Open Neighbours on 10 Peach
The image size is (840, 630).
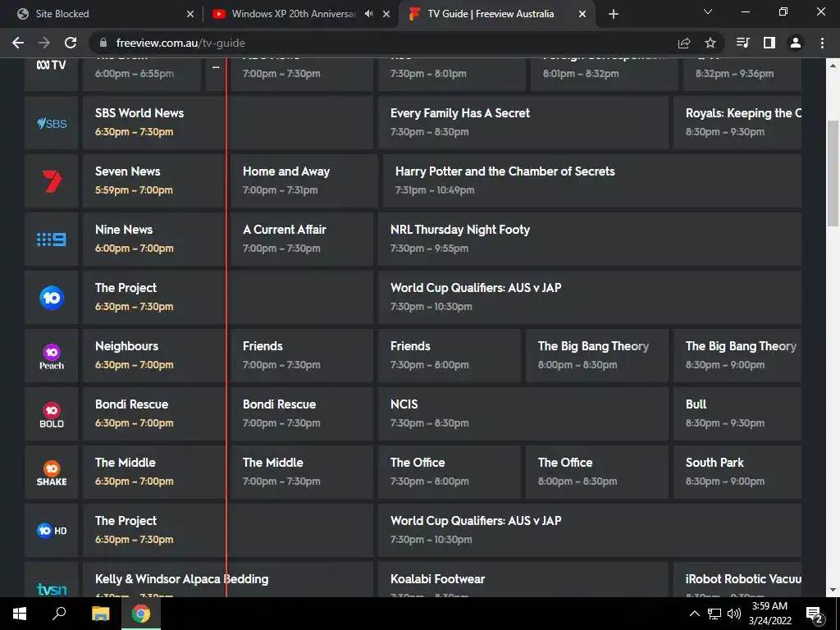point(153,356)
